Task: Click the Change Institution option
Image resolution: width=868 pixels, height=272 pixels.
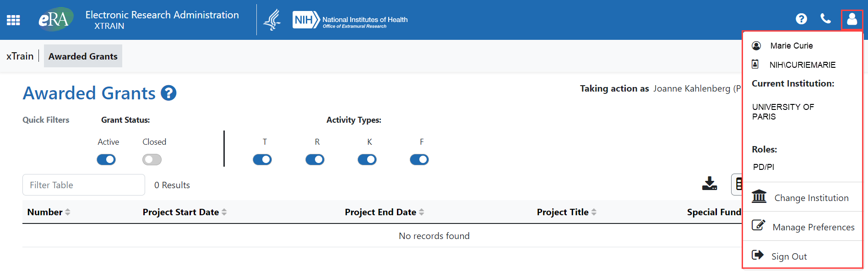Action: (811, 197)
